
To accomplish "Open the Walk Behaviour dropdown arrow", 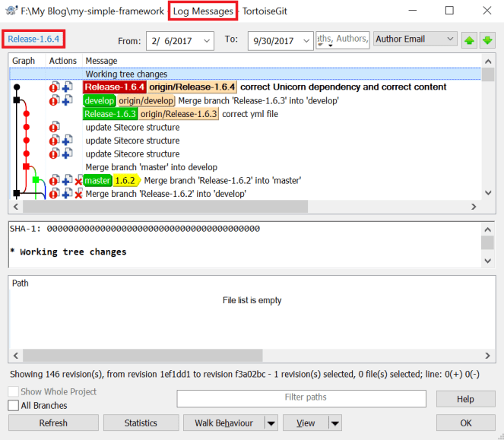I will 271,423.
